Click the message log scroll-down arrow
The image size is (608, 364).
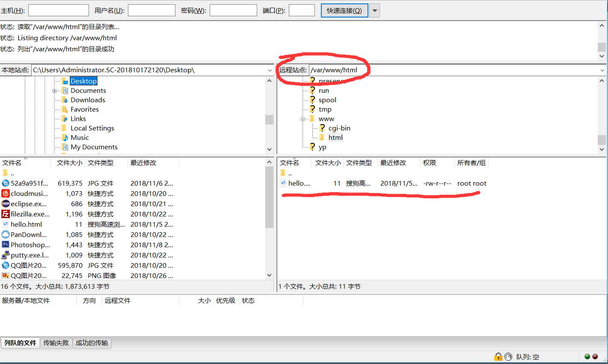click(602, 56)
